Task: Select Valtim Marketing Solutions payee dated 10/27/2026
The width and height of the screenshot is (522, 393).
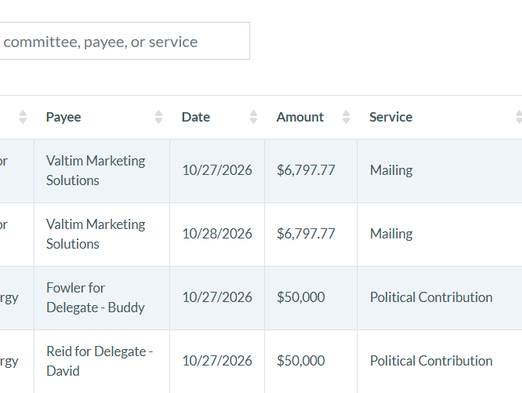Action: (96, 170)
